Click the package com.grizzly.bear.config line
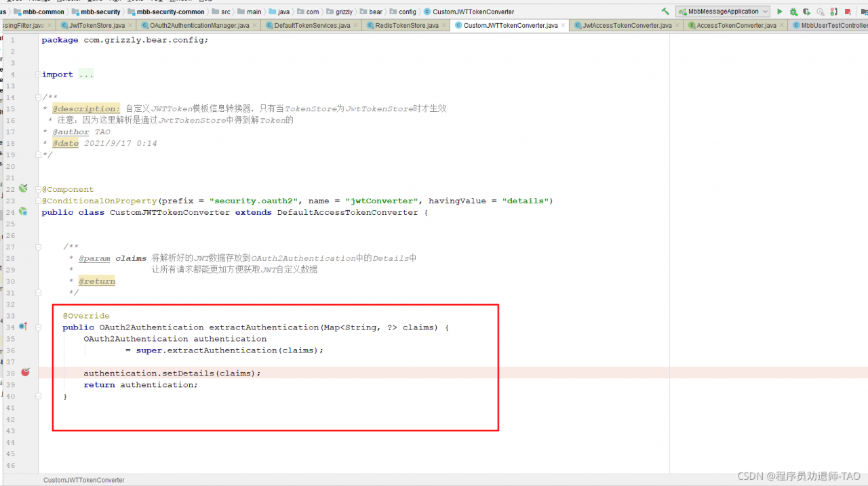The width and height of the screenshot is (868, 486). coord(125,39)
